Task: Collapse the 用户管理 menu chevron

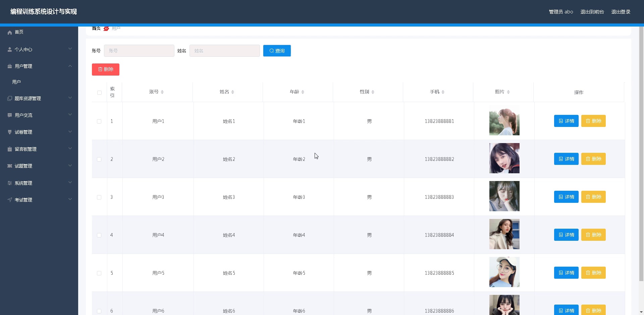Action: click(70, 66)
